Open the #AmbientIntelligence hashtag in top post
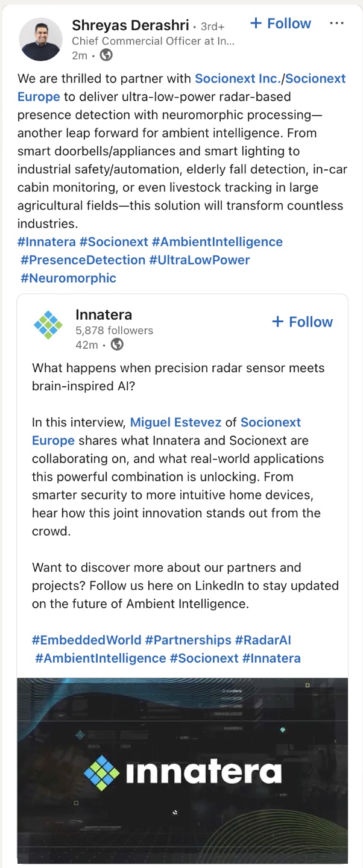 coord(217,242)
